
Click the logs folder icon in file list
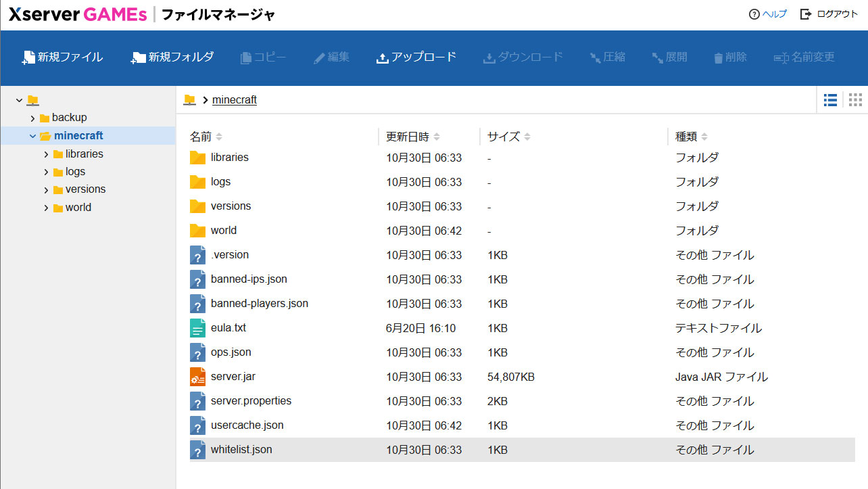[x=197, y=182]
